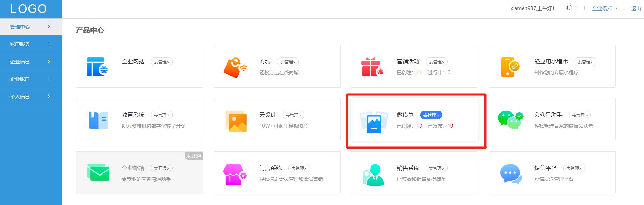Open the 企业账户 sidebar menu item
The image size is (644, 205).
(31, 79)
